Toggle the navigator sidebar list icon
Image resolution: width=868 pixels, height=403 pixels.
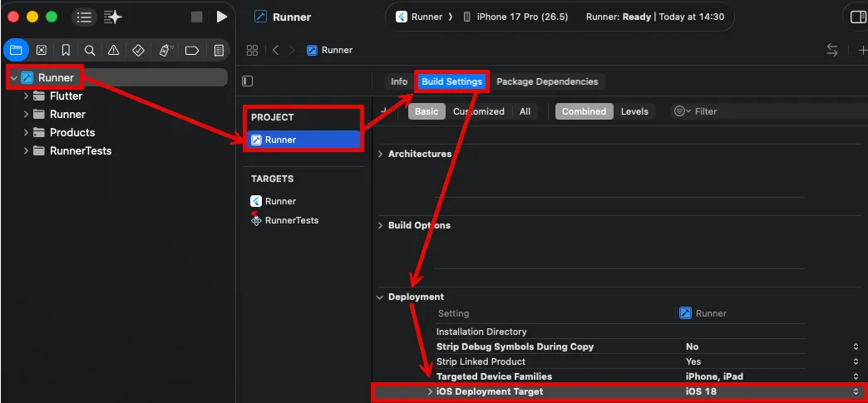pyautogui.click(x=84, y=17)
